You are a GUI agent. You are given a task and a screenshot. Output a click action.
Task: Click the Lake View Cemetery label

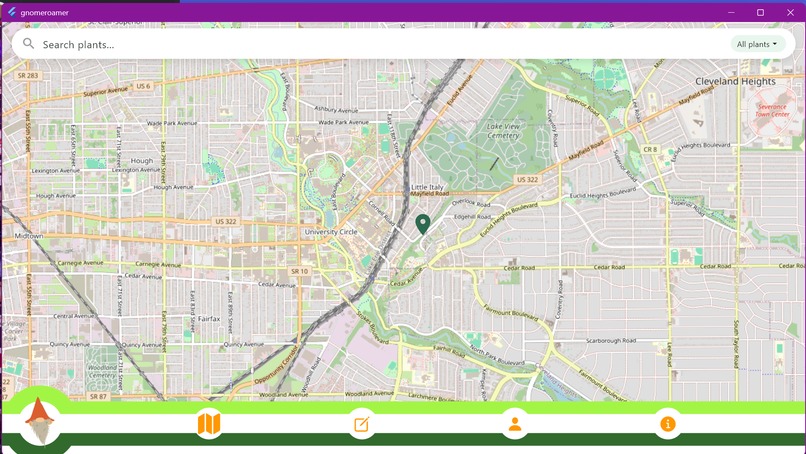pos(503,131)
